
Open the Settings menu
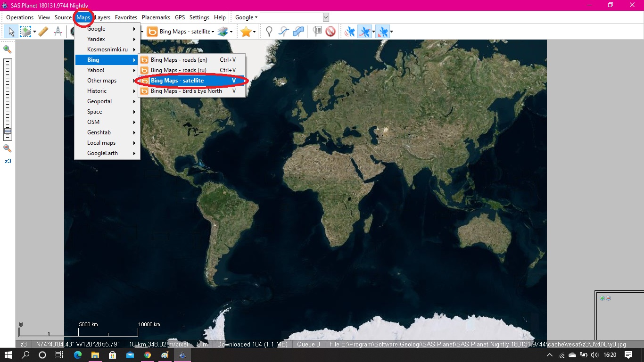click(x=199, y=17)
